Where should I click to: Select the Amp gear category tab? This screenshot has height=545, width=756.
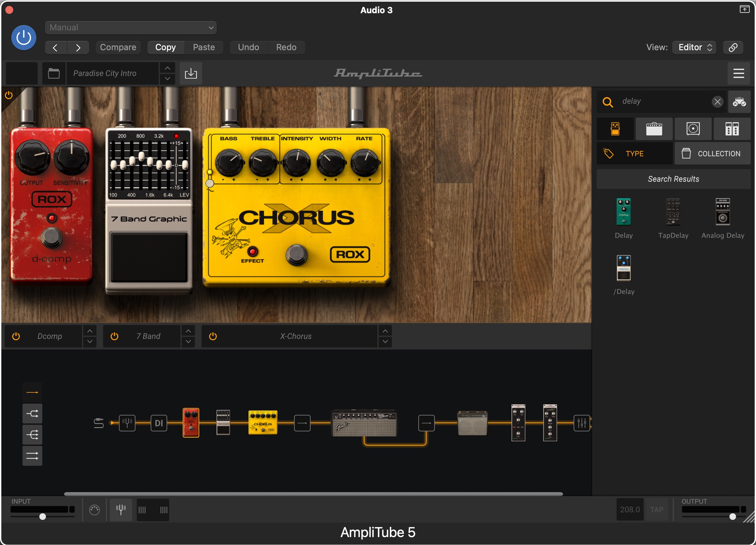click(654, 129)
